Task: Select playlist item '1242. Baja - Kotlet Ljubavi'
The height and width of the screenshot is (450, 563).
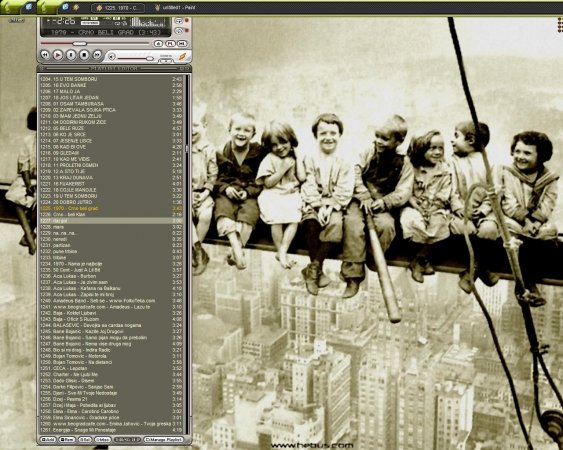Action: click(x=111, y=313)
